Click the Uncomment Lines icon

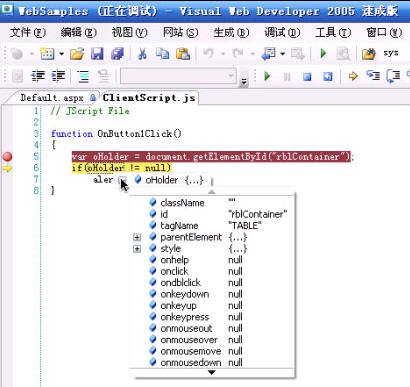click(104, 76)
